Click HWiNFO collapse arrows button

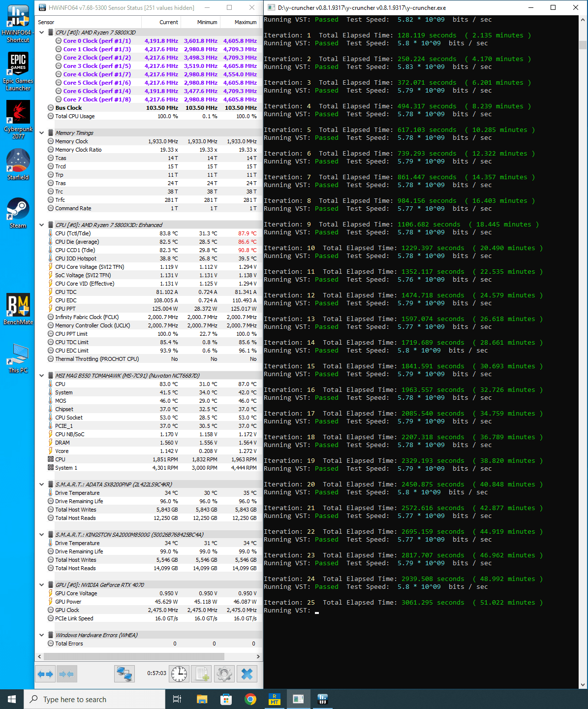[x=66, y=674]
